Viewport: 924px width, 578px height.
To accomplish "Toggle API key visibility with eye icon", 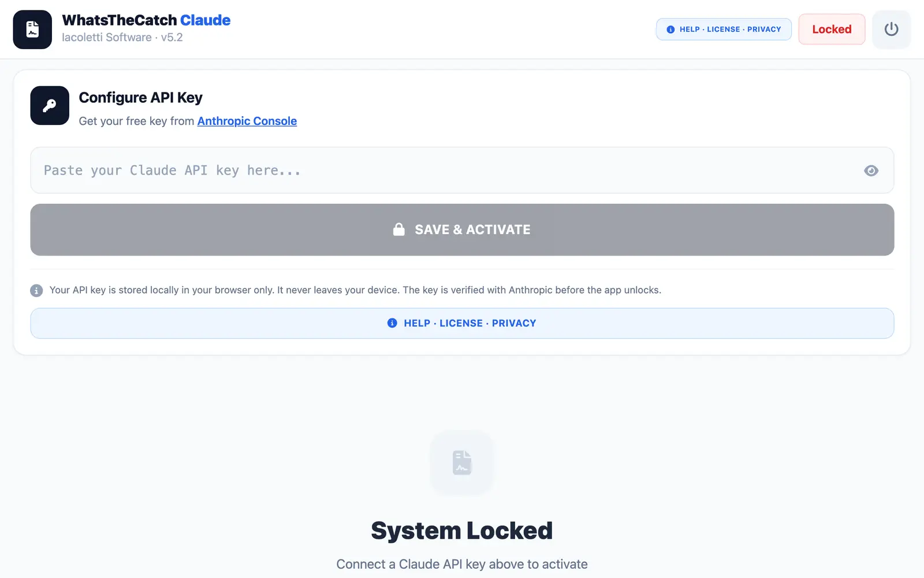I will click(871, 171).
